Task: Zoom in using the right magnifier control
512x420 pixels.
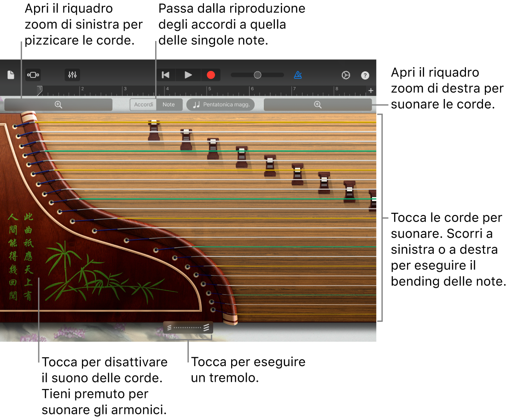Action: tap(318, 105)
